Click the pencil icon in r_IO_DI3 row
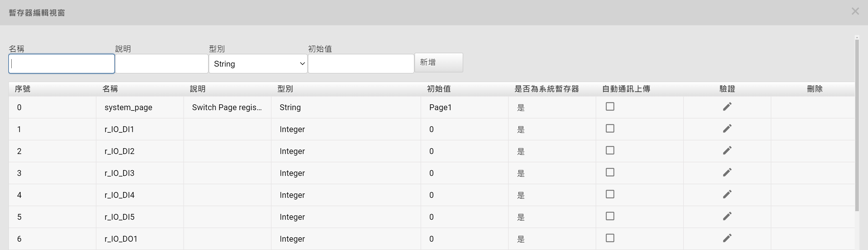 pyautogui.click(x=727, y=172)
